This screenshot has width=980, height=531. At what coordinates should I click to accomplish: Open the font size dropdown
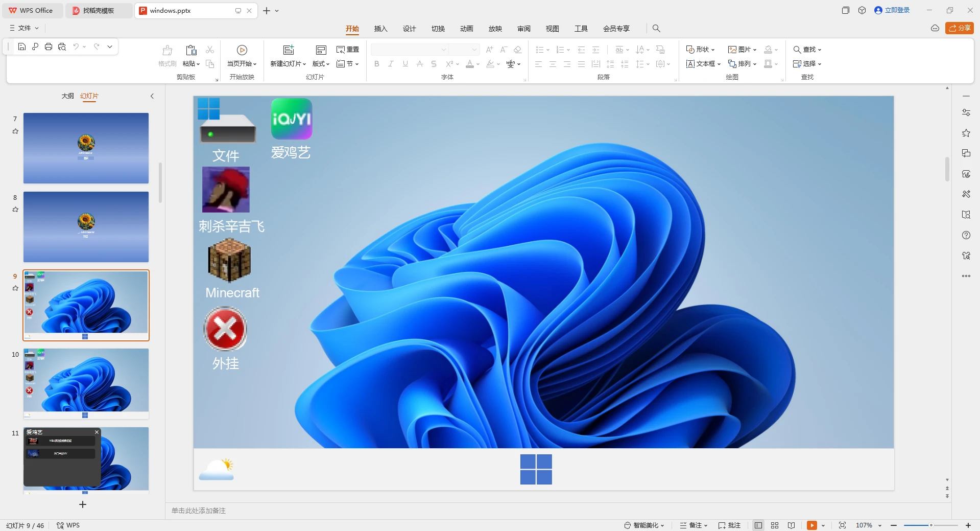pos(474,50)
